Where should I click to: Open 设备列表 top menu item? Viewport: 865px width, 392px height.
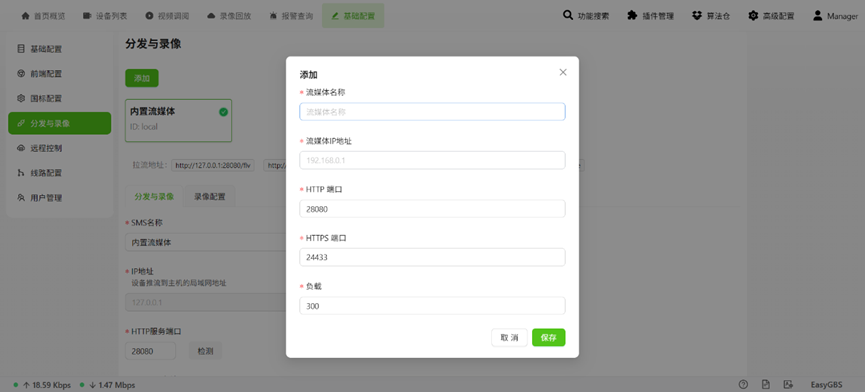pyautogui.click(x=105, y=16)
